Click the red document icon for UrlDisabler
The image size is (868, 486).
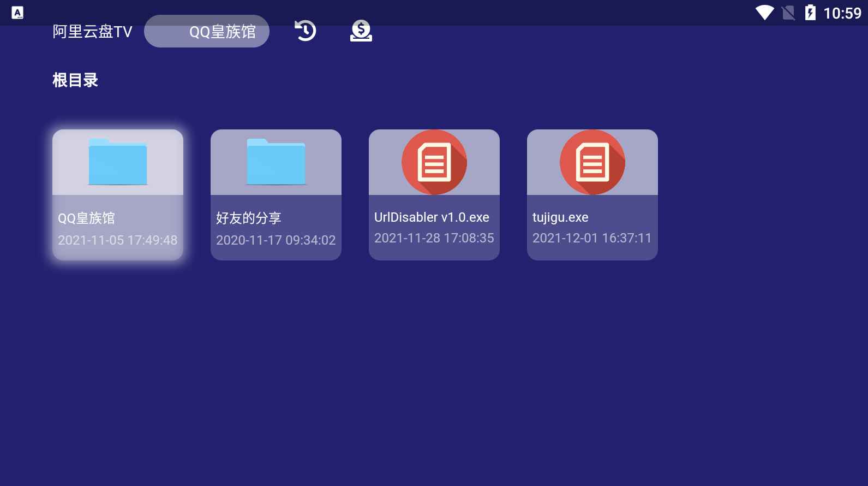pos(434,162)
